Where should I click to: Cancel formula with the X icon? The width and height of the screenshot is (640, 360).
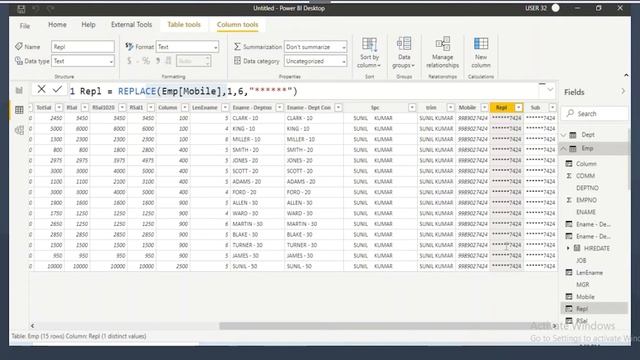tap(41, 89)
